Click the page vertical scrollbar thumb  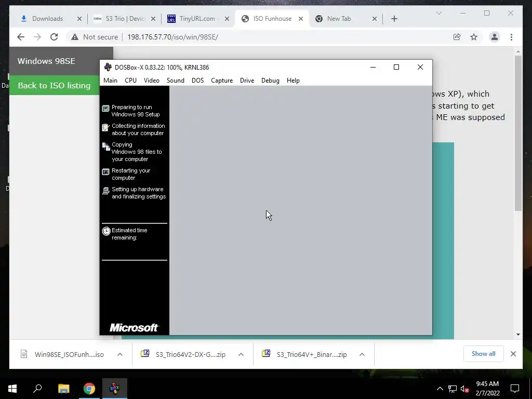[x=518, y=132]
